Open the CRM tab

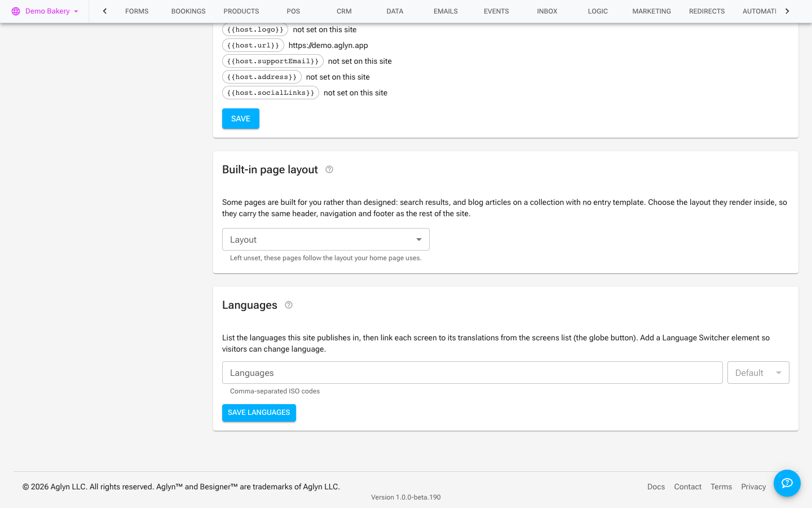coord(344,11)
